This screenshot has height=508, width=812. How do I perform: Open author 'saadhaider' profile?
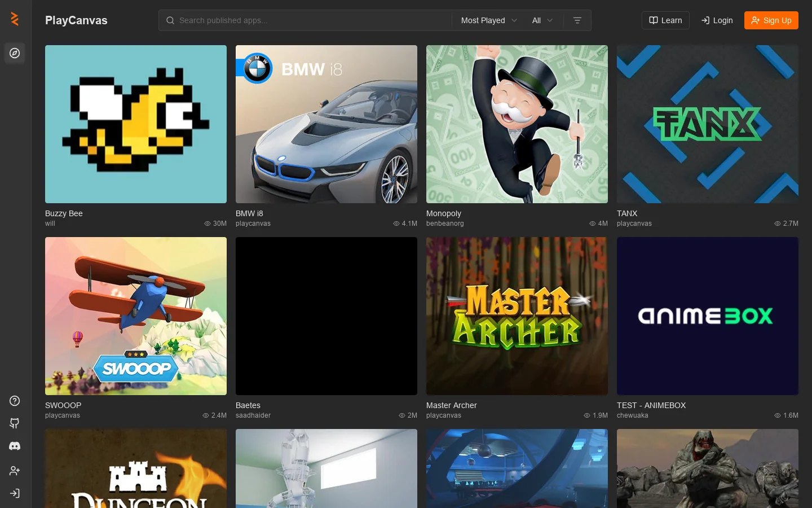253,415
